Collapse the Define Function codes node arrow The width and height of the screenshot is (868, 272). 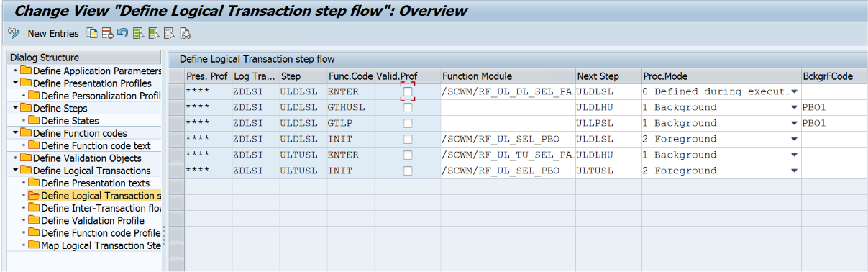15,133
